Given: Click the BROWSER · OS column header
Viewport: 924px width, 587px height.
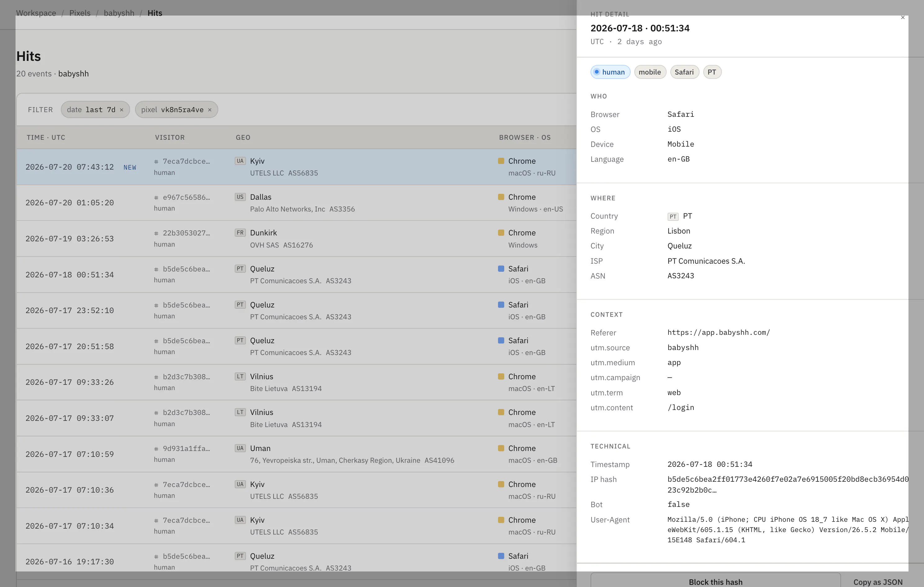Looking at the screenshot, I should [524, 138].
